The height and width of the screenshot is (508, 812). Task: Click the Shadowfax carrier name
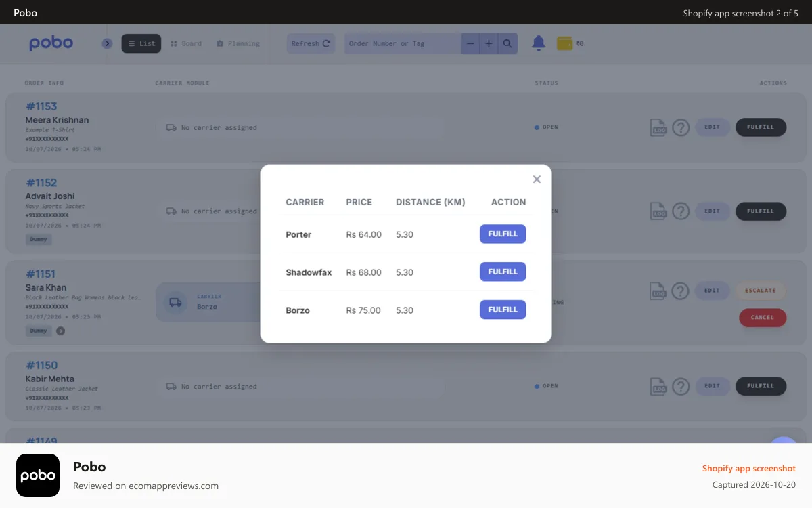(309, 272)
